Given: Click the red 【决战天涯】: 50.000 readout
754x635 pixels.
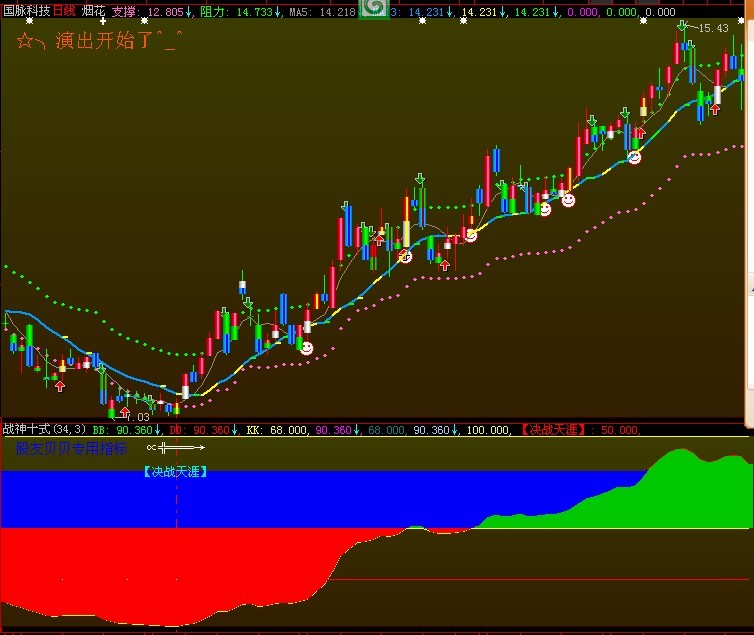Looking at the screenshot, I should click(580, 430).
